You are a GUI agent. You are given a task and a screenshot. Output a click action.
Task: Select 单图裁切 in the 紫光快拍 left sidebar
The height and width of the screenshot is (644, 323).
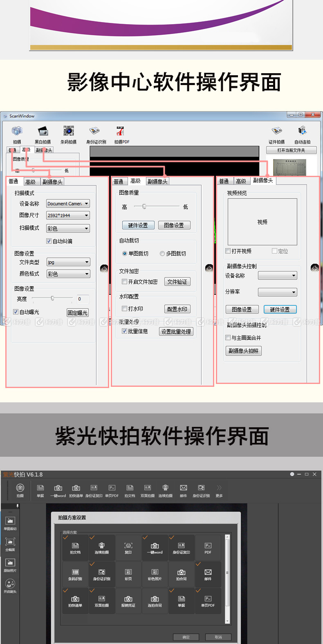(10, 523)
